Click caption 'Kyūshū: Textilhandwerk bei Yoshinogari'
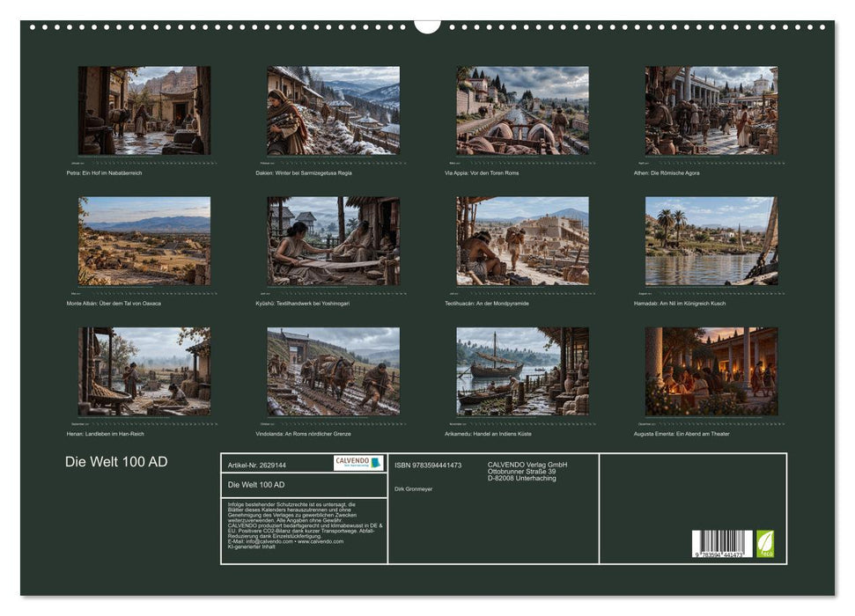 click(x=303, y=303)
